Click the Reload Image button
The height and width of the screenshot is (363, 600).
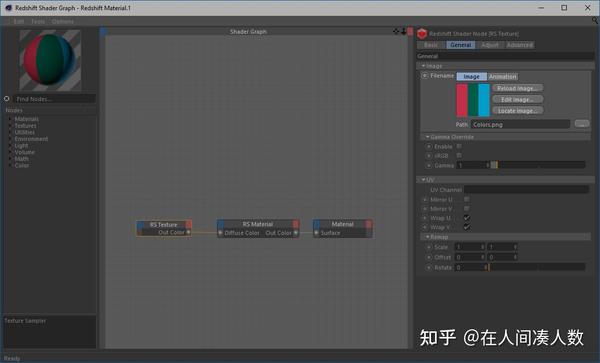tap(517, 88)
